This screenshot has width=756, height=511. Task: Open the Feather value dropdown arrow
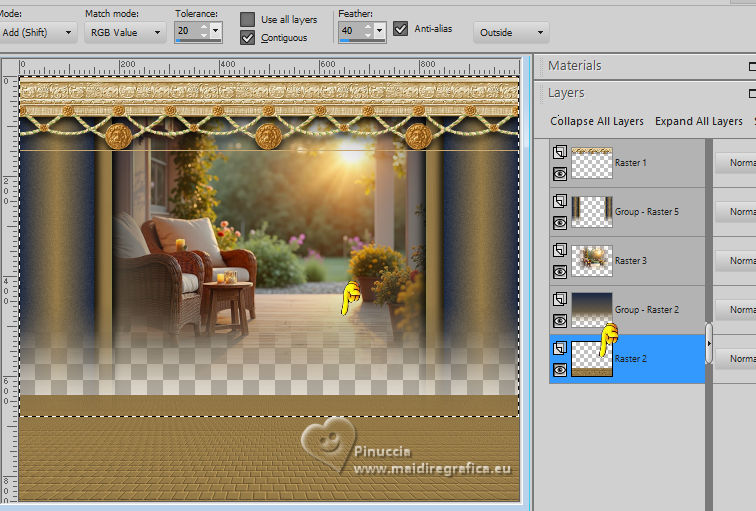379,31
